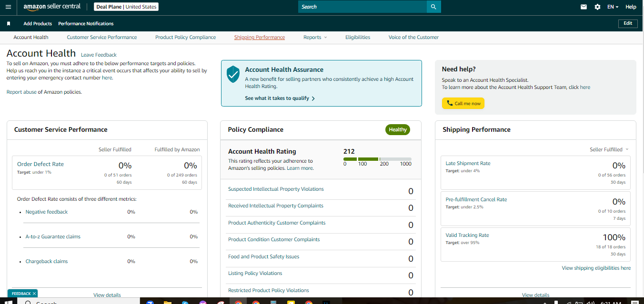Click the bookmark icon in the favorites bar
The image size is (644, 304).
pyautogui.click(x=9, y=23)
